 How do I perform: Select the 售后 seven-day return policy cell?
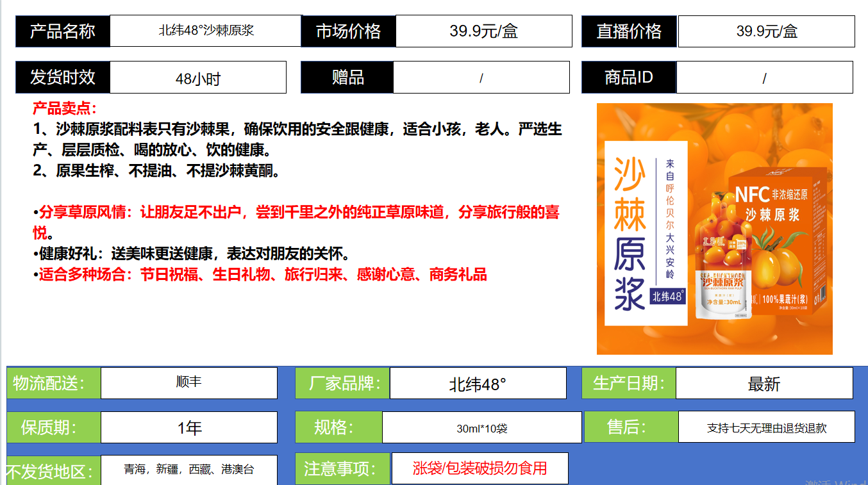click(766, 427)
